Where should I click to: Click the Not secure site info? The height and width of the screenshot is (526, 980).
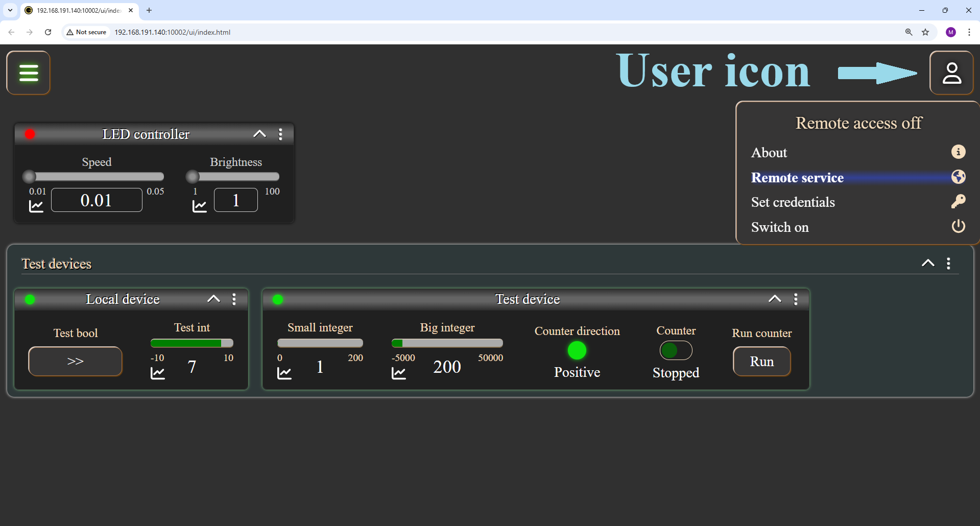click(86, 32)
